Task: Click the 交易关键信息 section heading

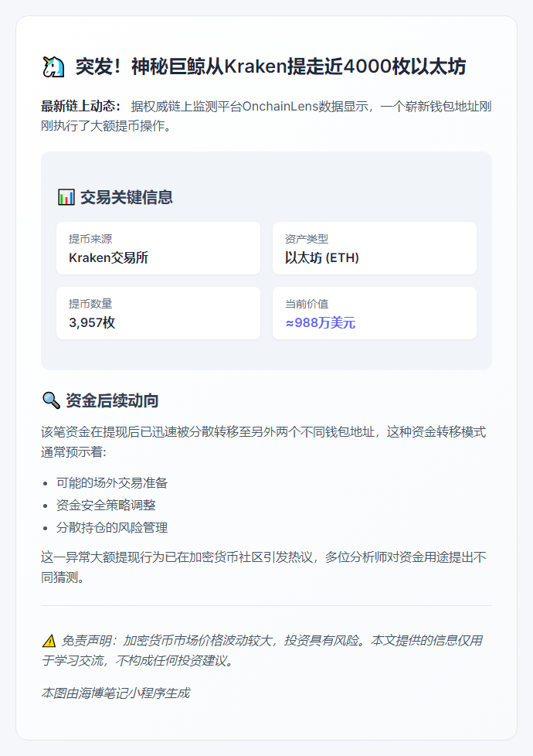Action: point(126,196)
